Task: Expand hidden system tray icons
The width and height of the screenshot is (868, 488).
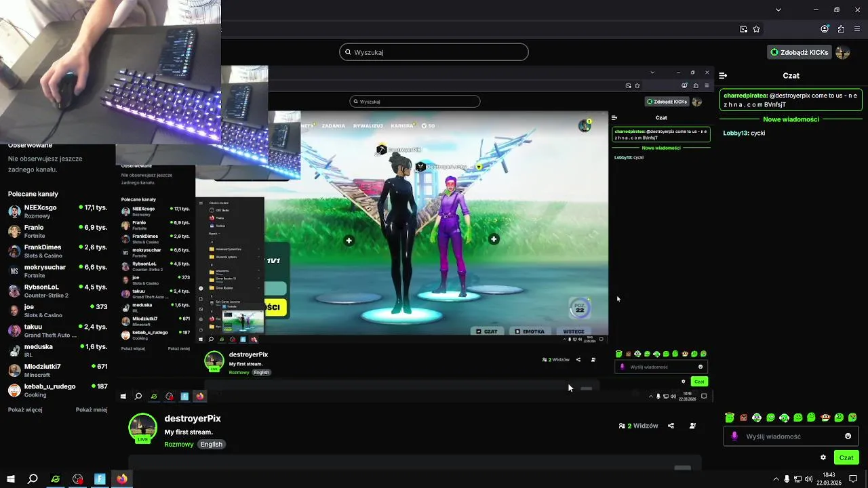Action: 776,479
